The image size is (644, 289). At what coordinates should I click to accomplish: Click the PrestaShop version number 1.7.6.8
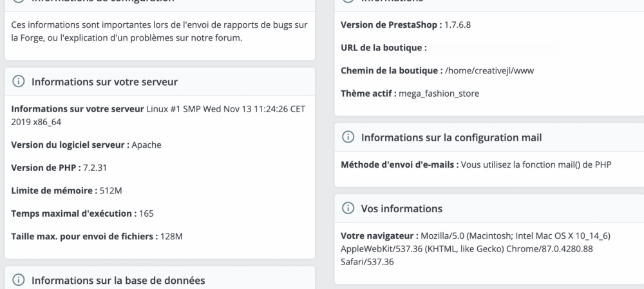point(457,25)
